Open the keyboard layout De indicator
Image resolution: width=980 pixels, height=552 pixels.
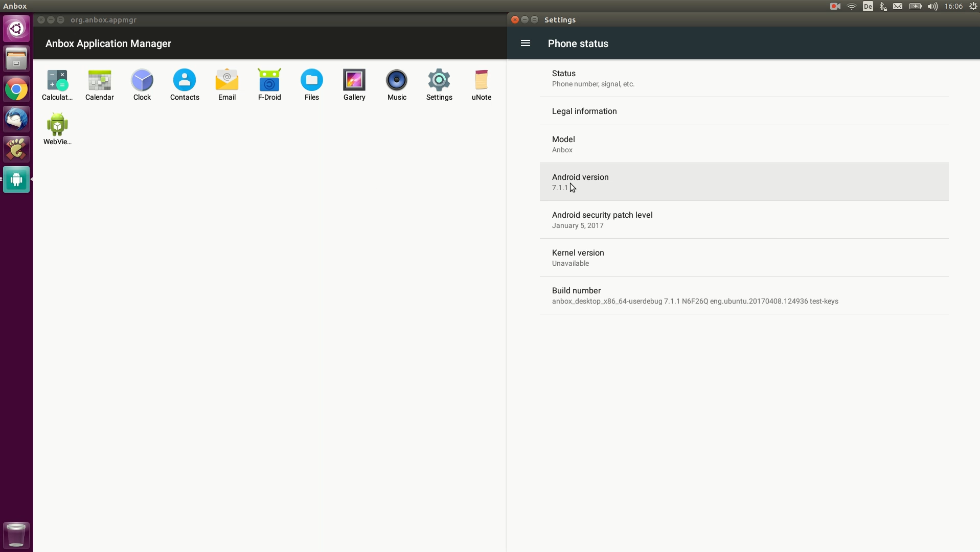(x=868, y=6)
